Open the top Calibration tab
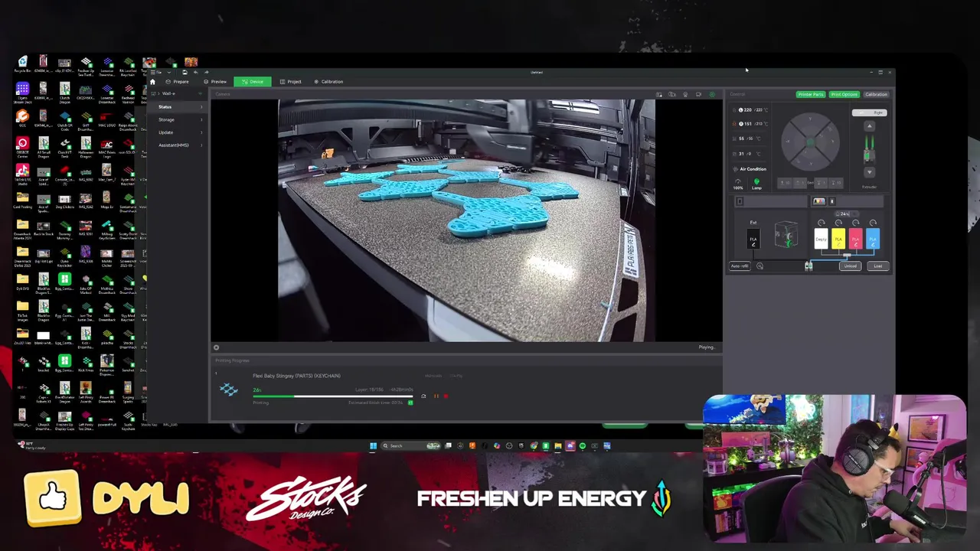The image size is (980, 551). click(328, 82)
